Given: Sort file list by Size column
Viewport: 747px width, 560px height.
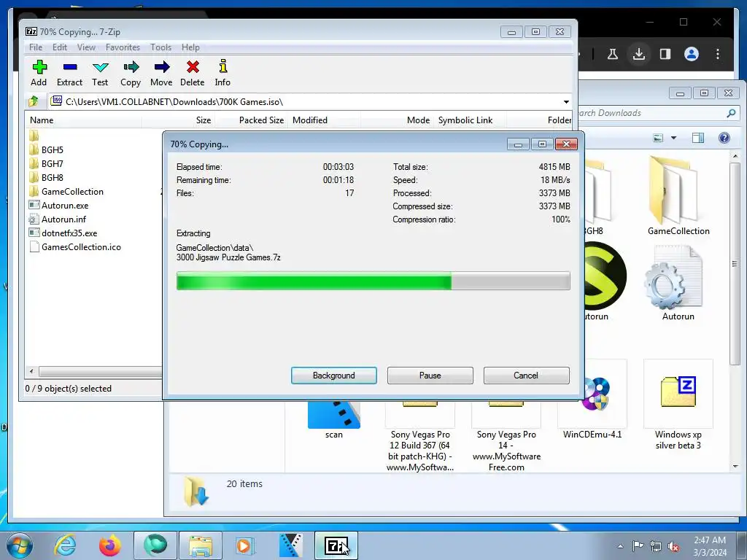Looking at the screenshot, I should click(179, 120).
